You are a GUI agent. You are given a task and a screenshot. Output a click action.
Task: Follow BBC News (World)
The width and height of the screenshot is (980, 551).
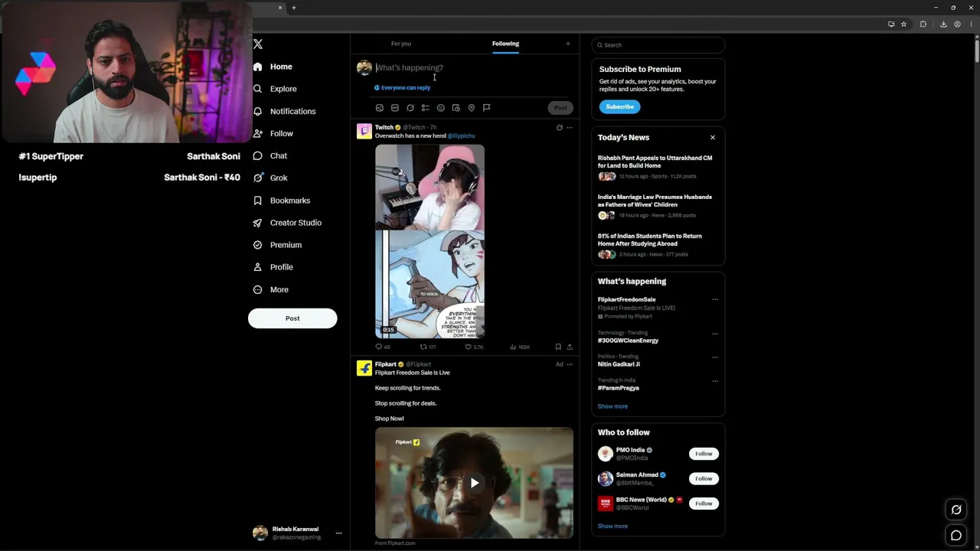coord(704,504)
